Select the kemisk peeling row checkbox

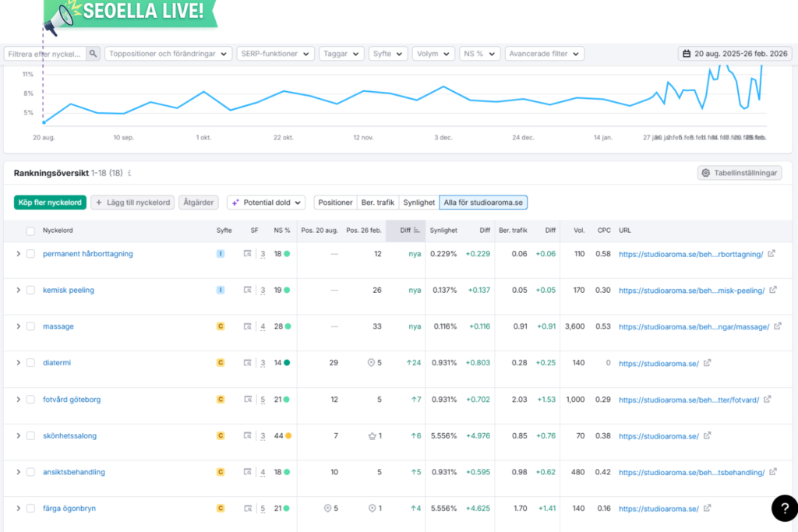(30, 291)
